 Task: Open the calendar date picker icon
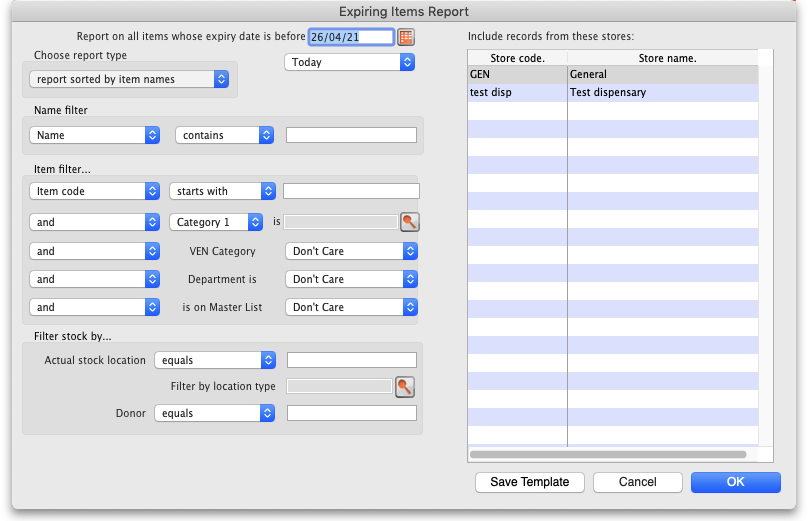click(x=406, y=37)
